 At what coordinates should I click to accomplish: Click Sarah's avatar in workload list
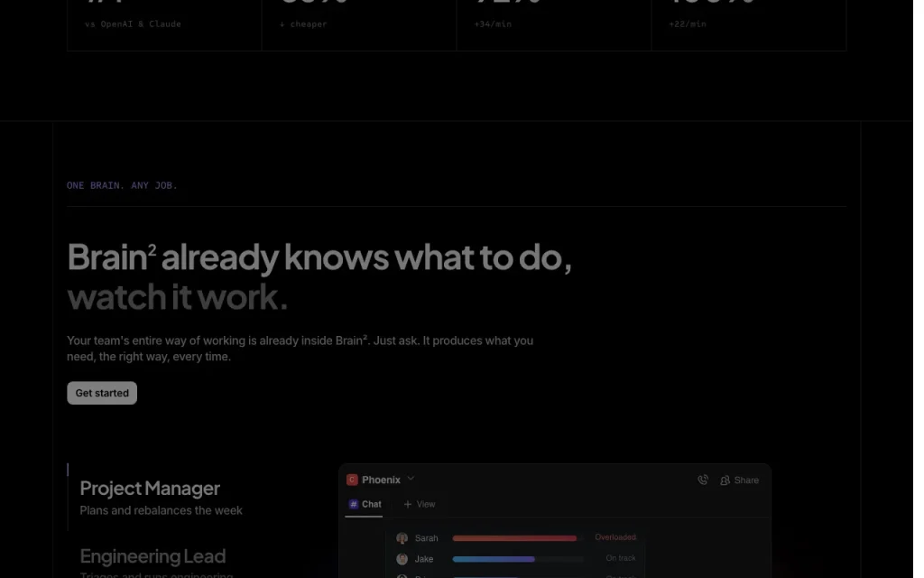tap(402, 538)
